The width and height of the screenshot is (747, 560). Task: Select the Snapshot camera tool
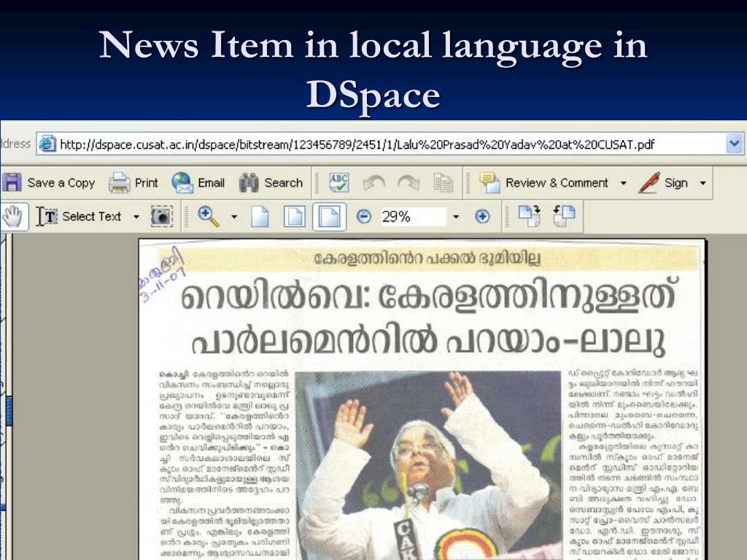(161, 217)
